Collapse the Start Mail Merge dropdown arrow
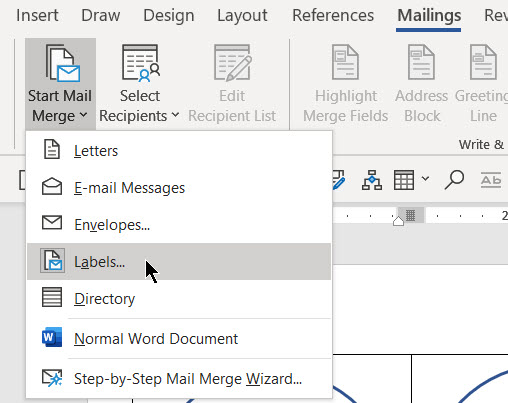 pos(84,115)
